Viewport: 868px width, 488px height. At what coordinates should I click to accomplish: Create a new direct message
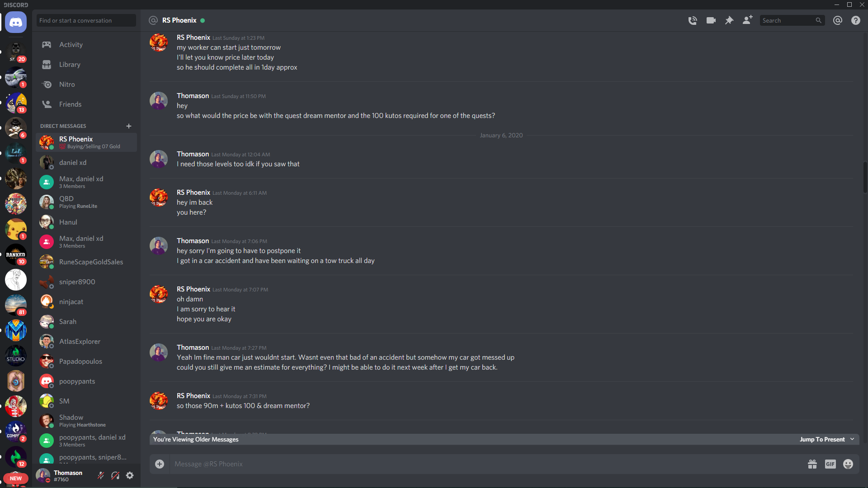pos(129,126)
